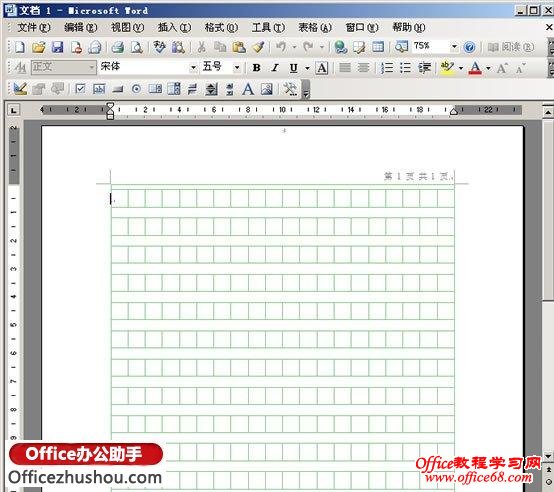Viewport: 554px width, 492px height.
Task: Open the Undo history dropdown arrow
Action: coord(294,47)
